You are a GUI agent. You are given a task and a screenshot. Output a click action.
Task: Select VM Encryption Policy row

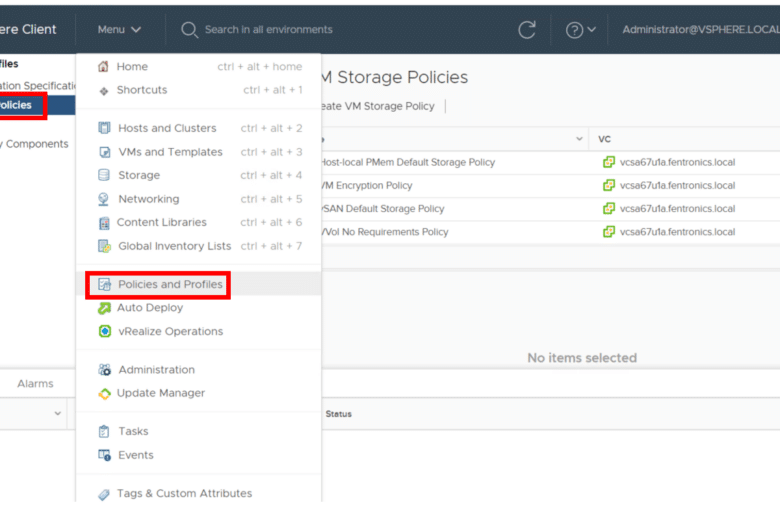pos(367,186)
